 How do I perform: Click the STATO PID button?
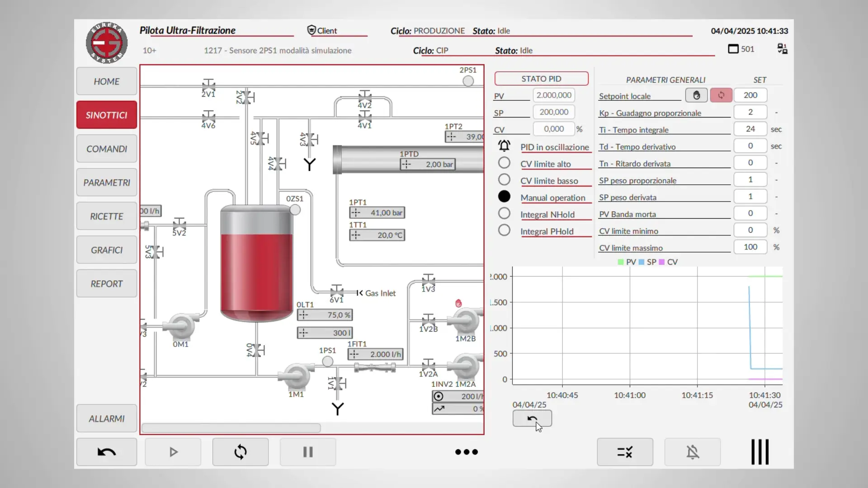click(x=541, y=79)
